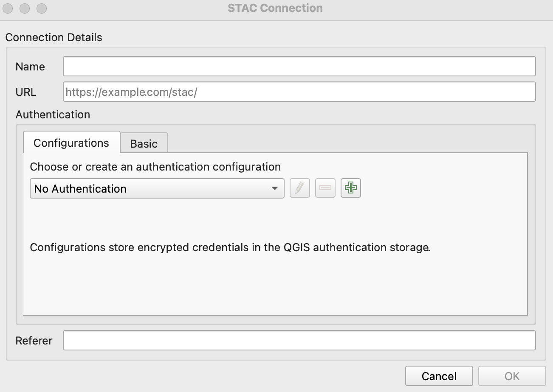The width and height of the screenshot is (553, 392).
Task: Edit the selected authentication configuration
Action: pyautogui.click(x=300, y=188)
